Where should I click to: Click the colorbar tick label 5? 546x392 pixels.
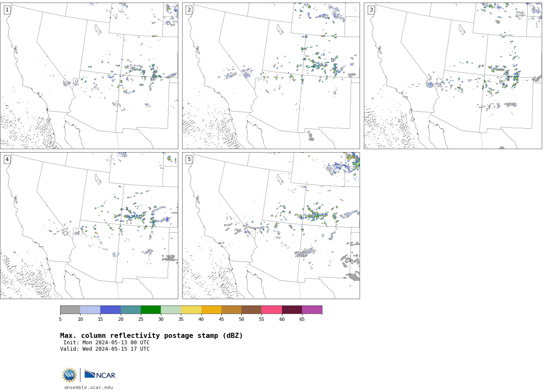tap(60, 320)
